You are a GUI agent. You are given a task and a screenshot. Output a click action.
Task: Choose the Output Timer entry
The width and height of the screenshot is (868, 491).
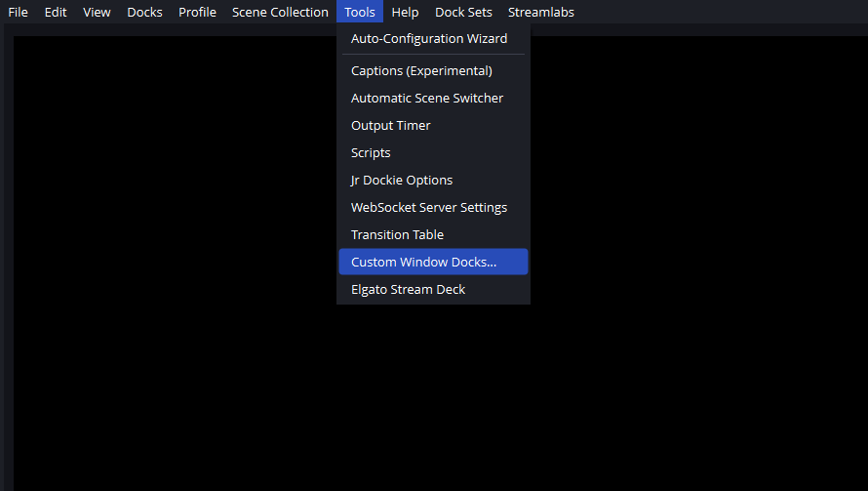coord(390,126)
